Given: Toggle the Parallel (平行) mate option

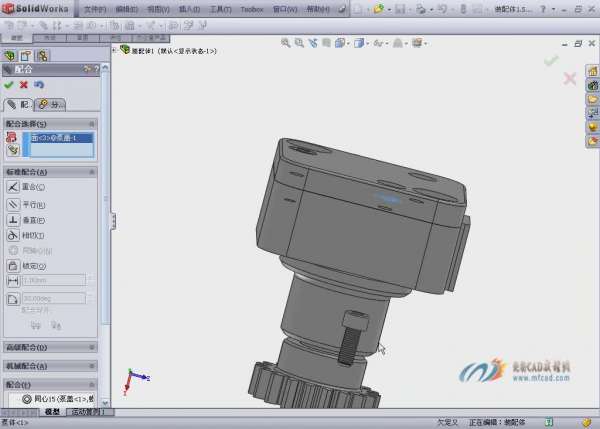Looking at the screenshot, I should coord(13,204).
